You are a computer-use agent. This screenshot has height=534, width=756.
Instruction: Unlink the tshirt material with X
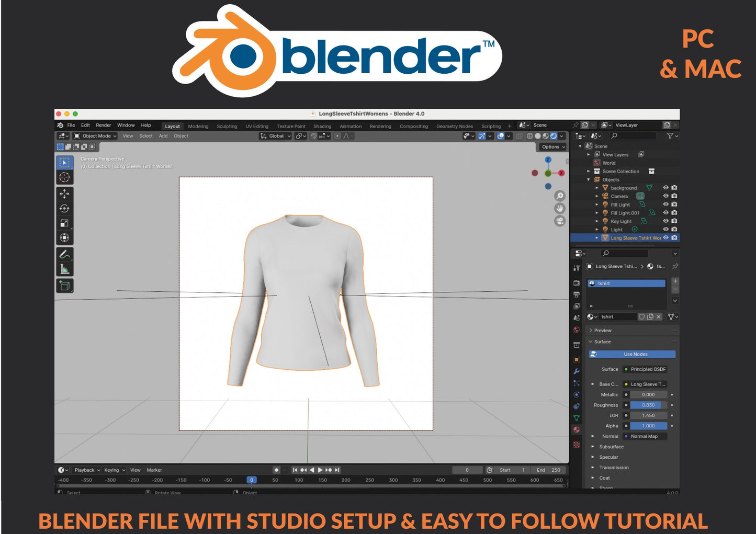pos(659,317)
